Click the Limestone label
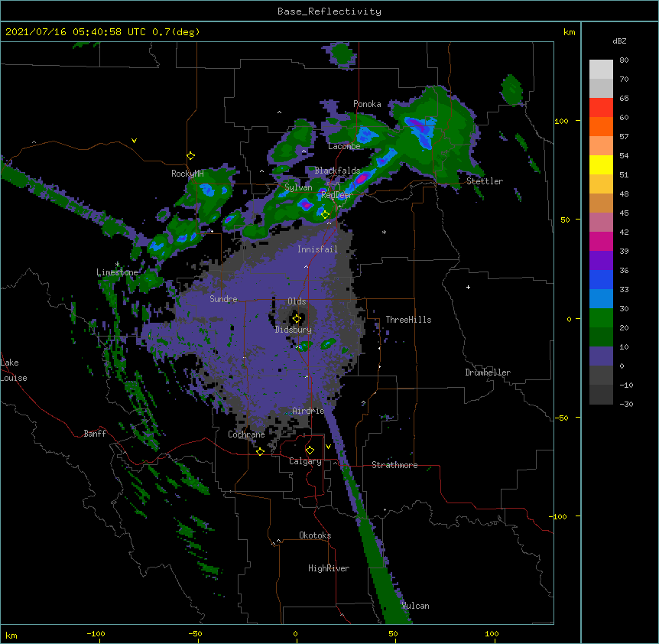659x644 pixels. (x=117, y=272)
